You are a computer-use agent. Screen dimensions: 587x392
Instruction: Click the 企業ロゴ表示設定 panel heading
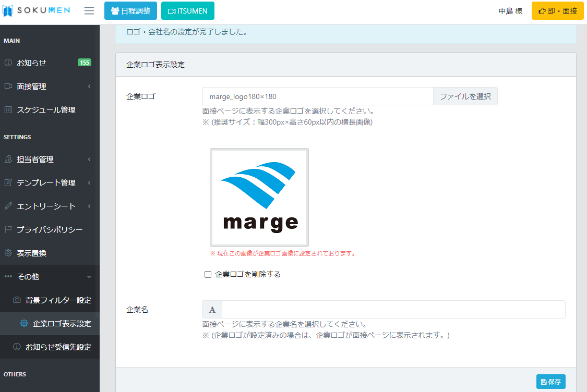pos(155,65)
